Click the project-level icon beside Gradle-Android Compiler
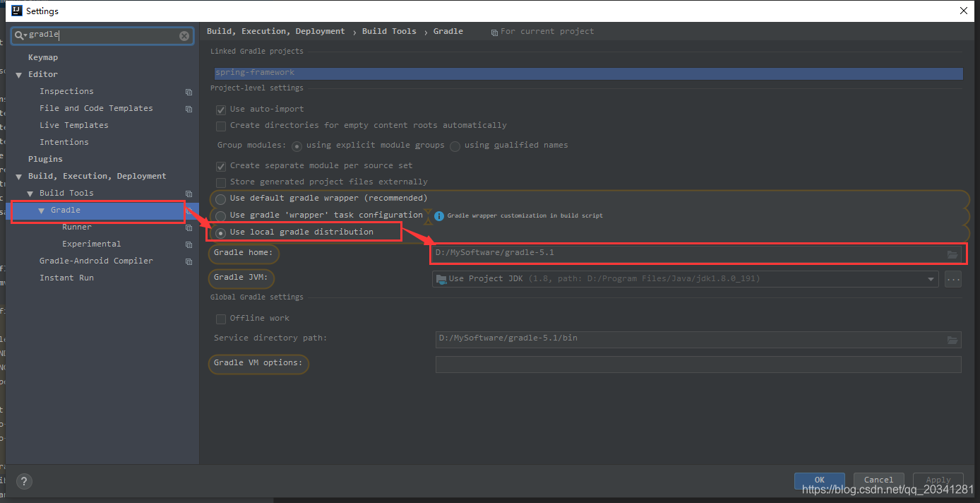 coord(189,261)
